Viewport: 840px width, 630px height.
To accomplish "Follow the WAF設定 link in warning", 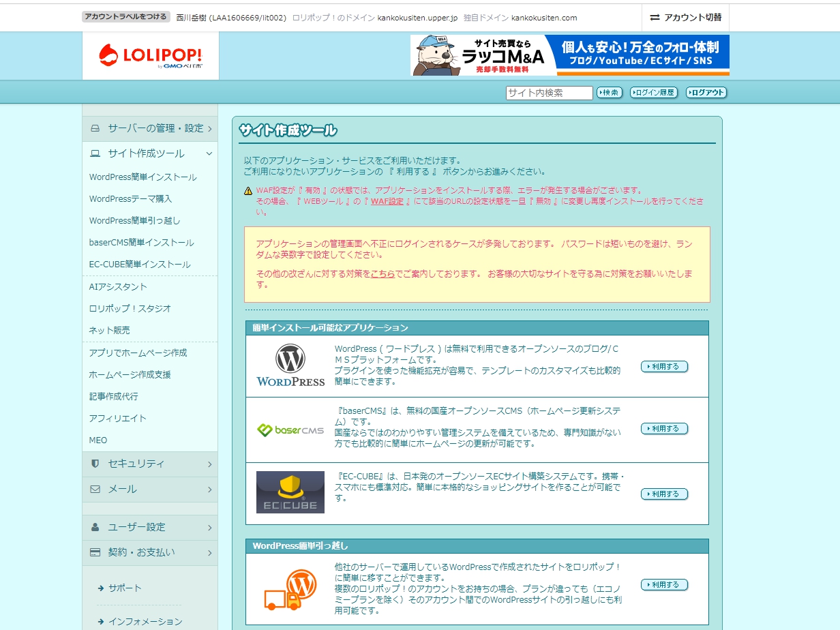I will click(387, 202).
